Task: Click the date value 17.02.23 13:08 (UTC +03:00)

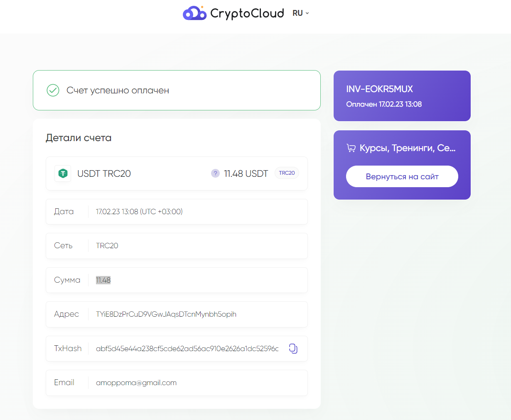Action: point(139,212)
